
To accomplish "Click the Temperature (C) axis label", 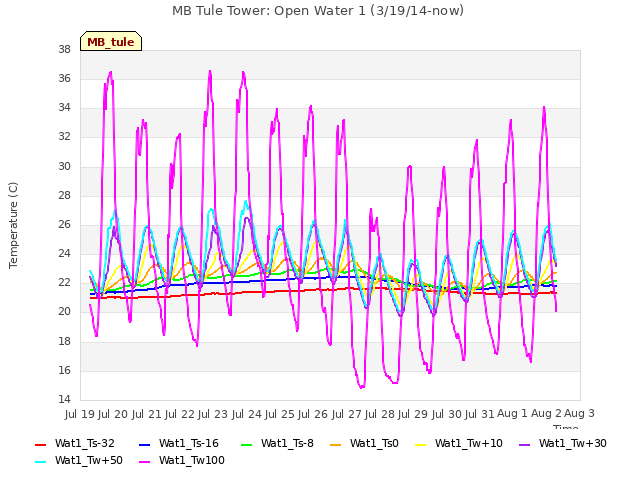I will pos(13,225).
